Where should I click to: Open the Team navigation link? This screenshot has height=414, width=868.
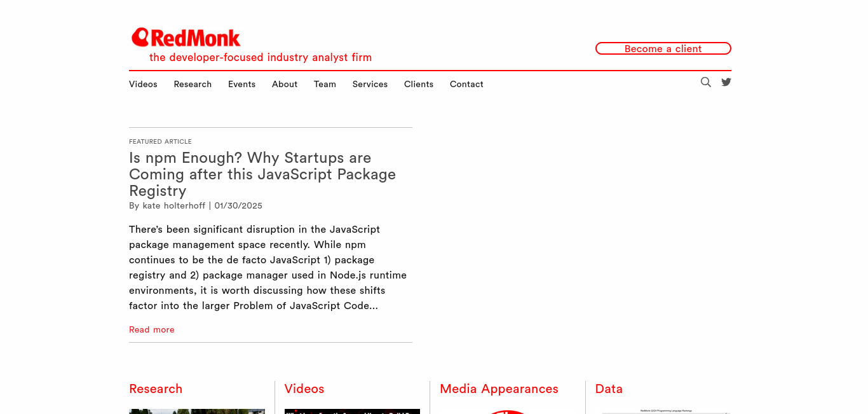point(325,84)
